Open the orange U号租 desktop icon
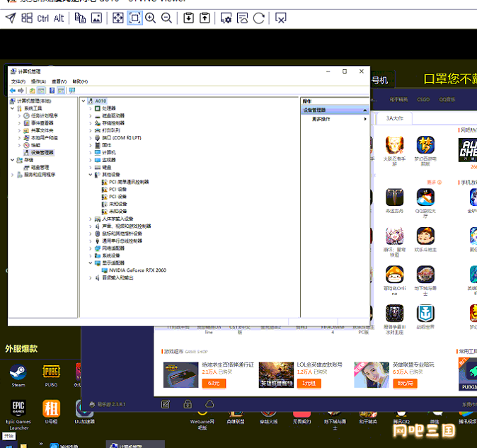The height and width of the screenshot is (448, 477). click(x=51, y=412)
